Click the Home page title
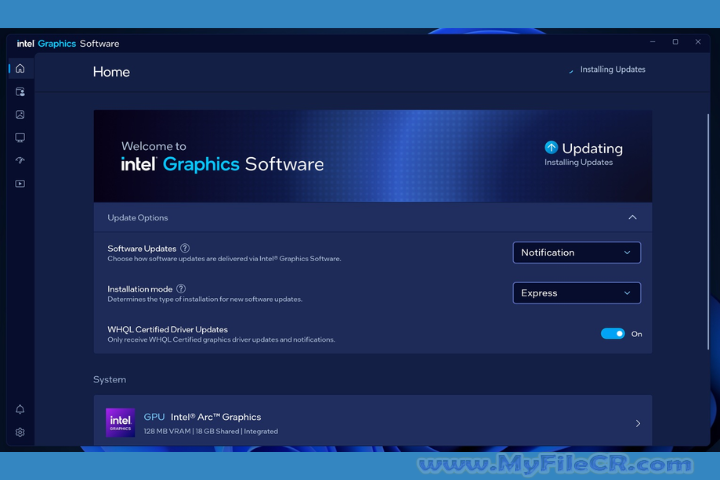720x480 pixels. 111,72
